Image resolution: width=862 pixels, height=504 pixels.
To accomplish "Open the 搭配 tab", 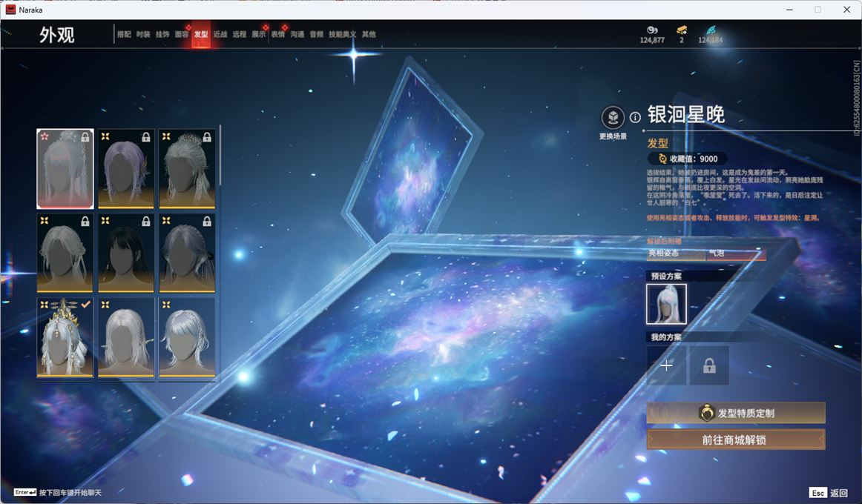I will coord(124,34).
